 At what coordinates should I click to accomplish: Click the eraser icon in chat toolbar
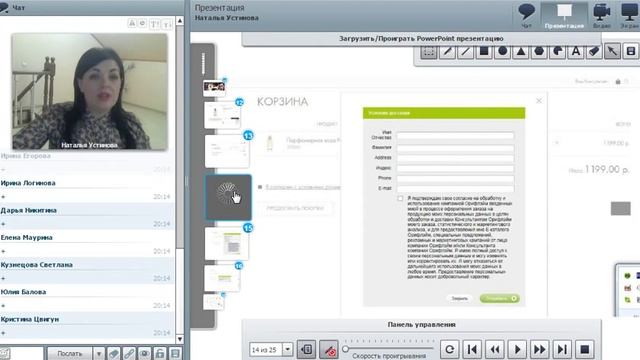[113, 353]
